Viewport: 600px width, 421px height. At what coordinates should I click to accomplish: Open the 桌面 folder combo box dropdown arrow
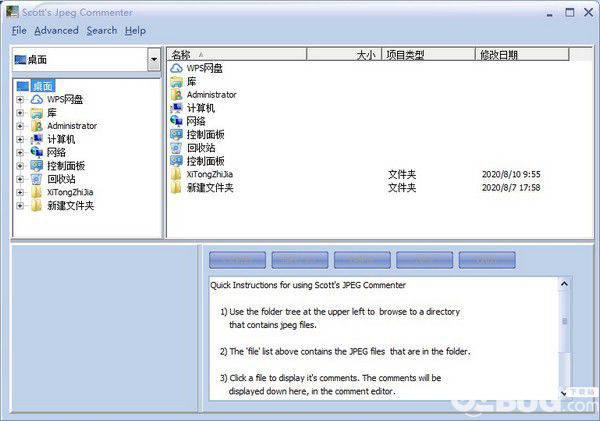[154, 59]
